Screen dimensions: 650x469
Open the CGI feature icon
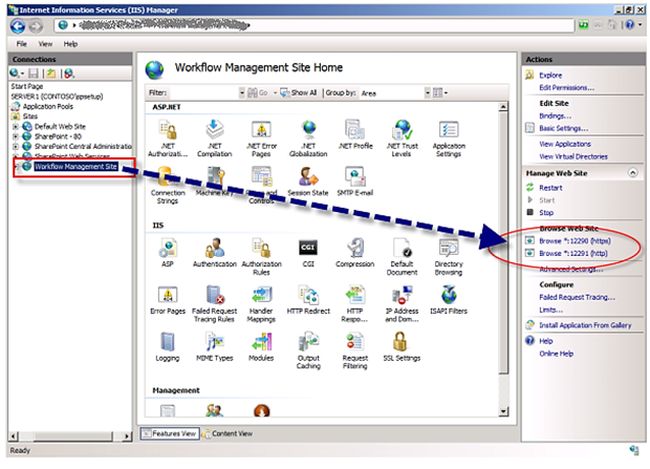coord(308,253)
